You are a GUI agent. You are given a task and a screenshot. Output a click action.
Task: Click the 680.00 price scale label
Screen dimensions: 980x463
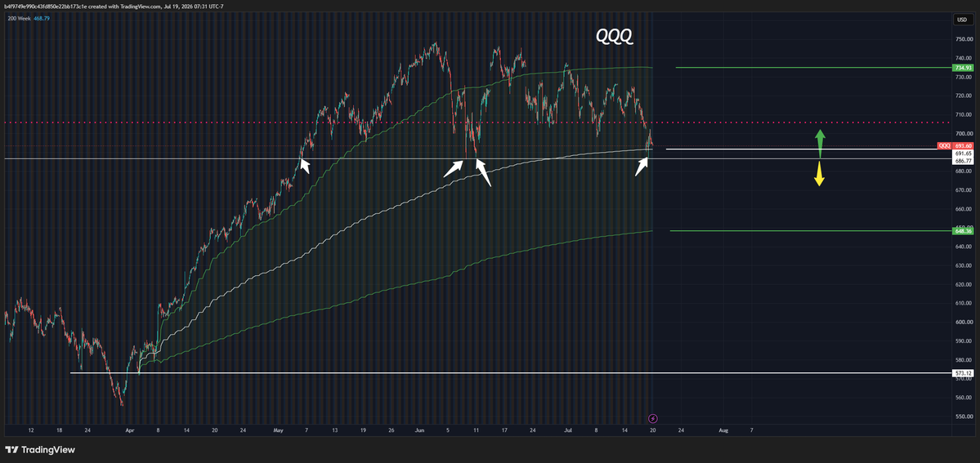[x=963, y=171]
